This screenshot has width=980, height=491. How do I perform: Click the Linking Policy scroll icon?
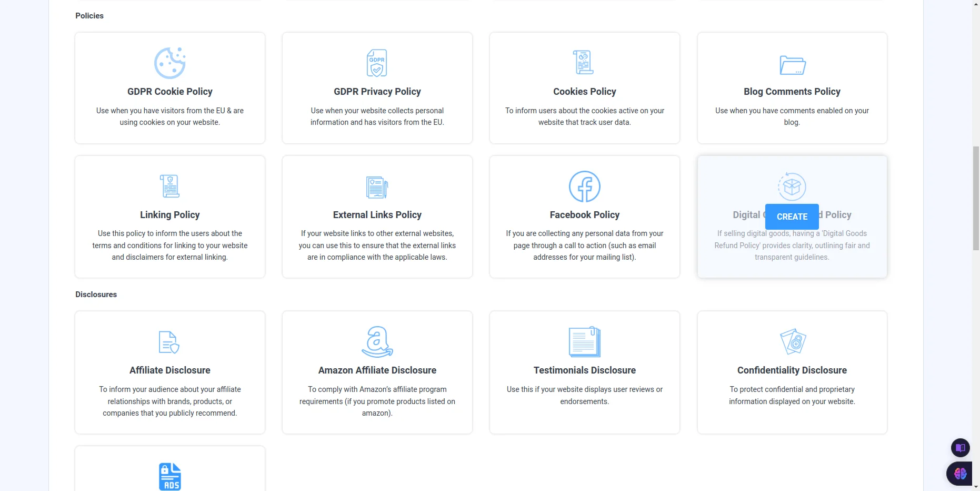169,186
